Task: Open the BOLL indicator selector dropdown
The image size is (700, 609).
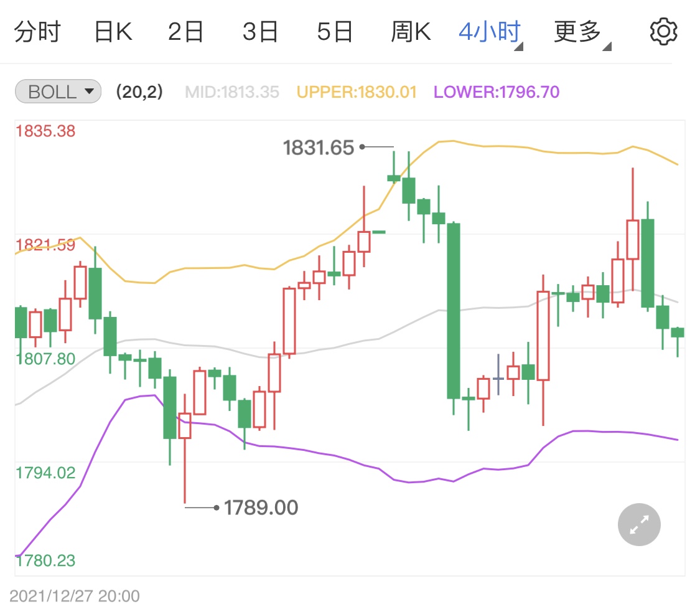Action: pyautogui.click(x=58, y=92)
